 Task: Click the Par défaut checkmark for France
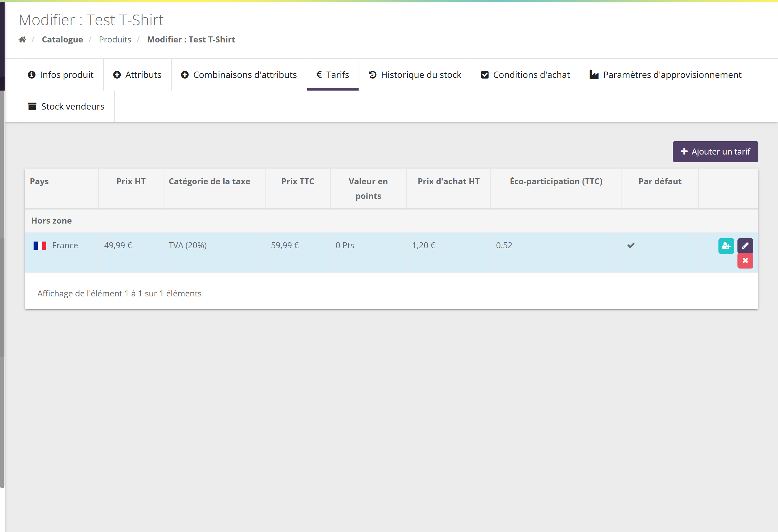tap(631, 246)
